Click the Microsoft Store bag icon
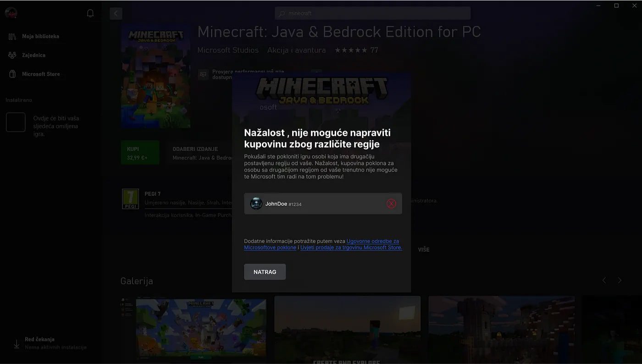Viewport: 642px width, 364px height. tap(12, 74)
